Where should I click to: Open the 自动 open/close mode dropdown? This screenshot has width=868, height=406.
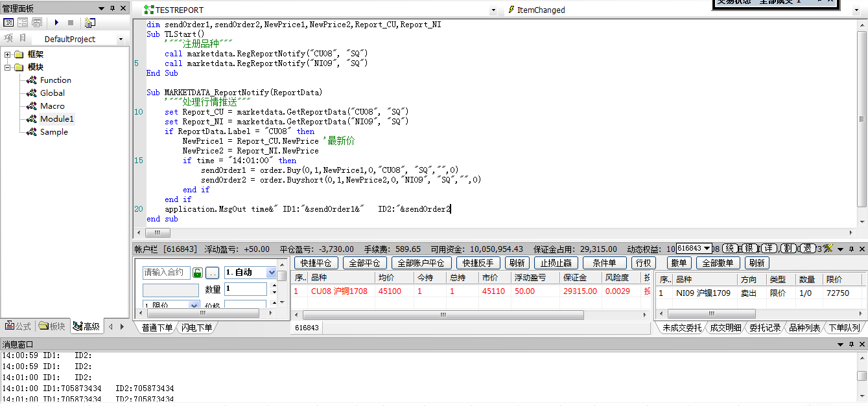click(x=272, y=273)
